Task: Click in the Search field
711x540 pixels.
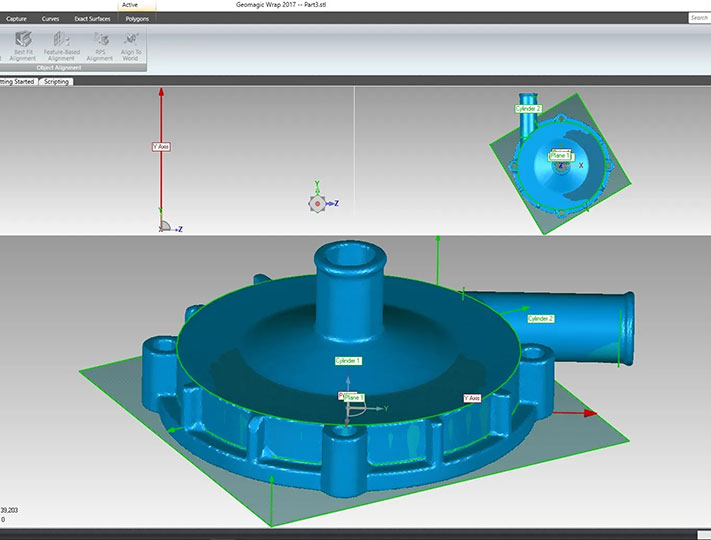Action: (x=699, y=18)
